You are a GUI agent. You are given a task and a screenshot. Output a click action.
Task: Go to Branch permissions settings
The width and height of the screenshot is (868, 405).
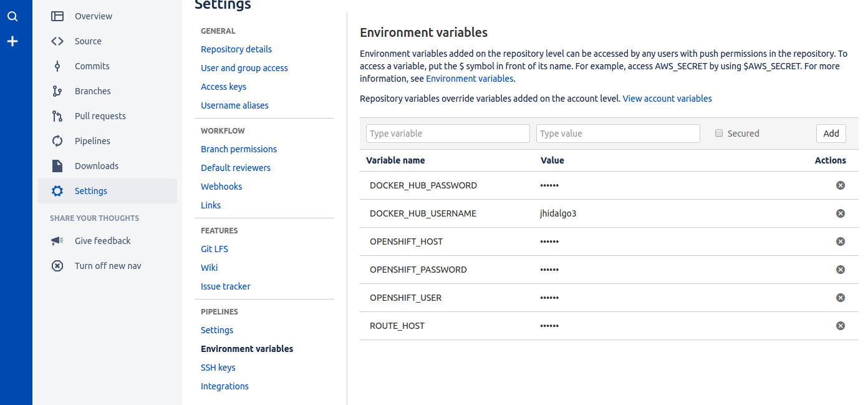click(x=239, y=149)
